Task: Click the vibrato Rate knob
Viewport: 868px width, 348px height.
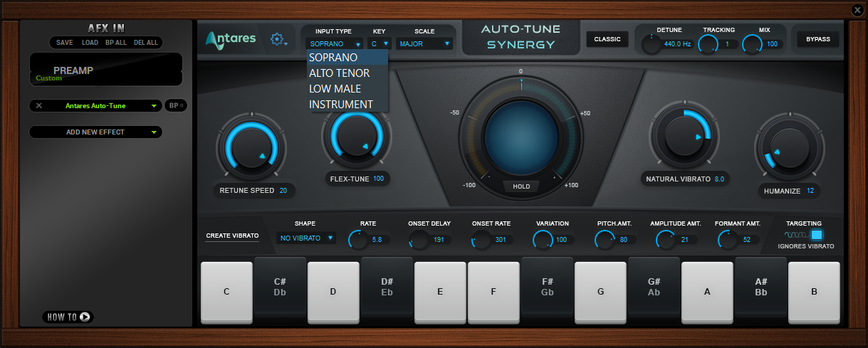Action: tap(358, 240)
